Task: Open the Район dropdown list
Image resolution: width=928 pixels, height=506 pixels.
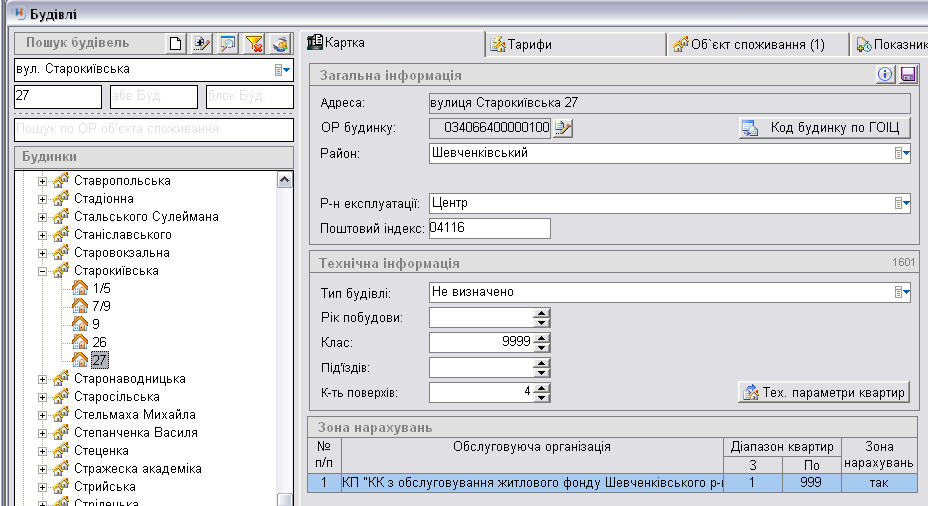Action: coord(901,153)
